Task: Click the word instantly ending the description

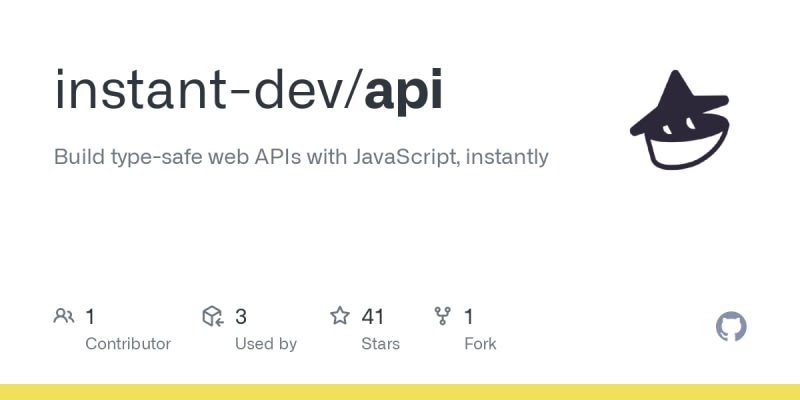Action: pos(510,157)
